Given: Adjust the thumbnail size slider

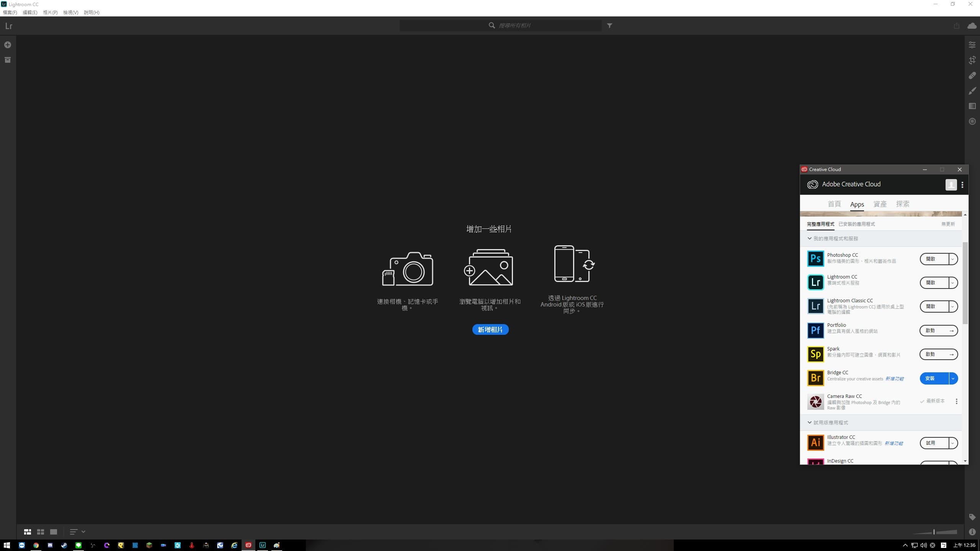Looking at the screenshot, I should coord(934,532).
